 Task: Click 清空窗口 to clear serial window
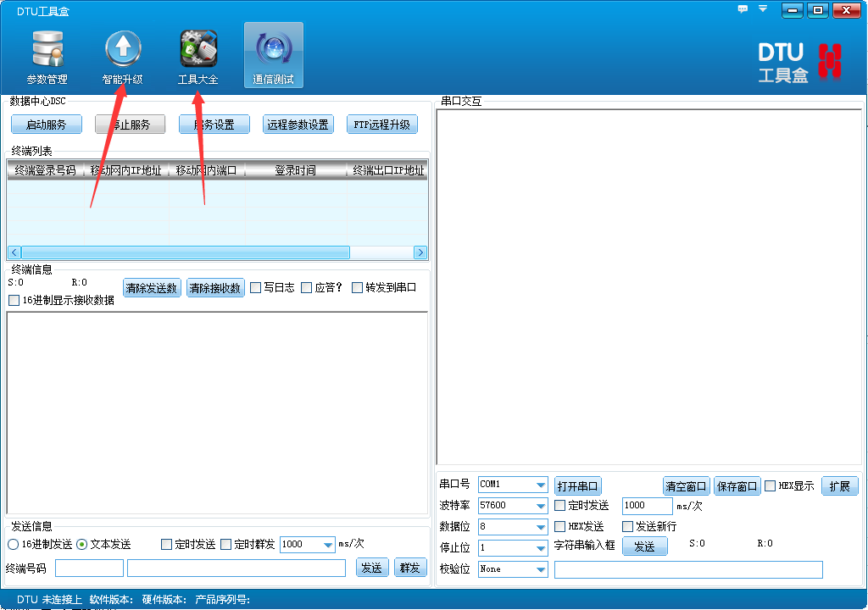click(x=686, y=486)
